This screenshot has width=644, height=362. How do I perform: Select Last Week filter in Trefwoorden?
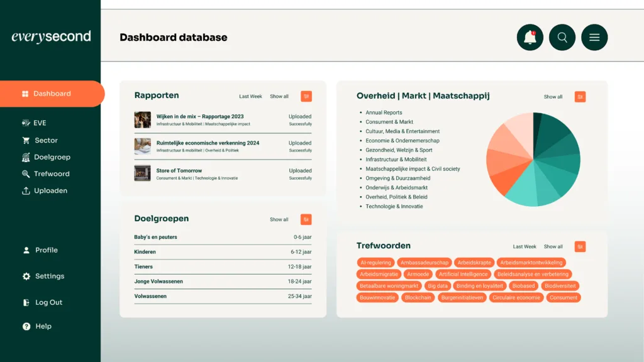525,247
